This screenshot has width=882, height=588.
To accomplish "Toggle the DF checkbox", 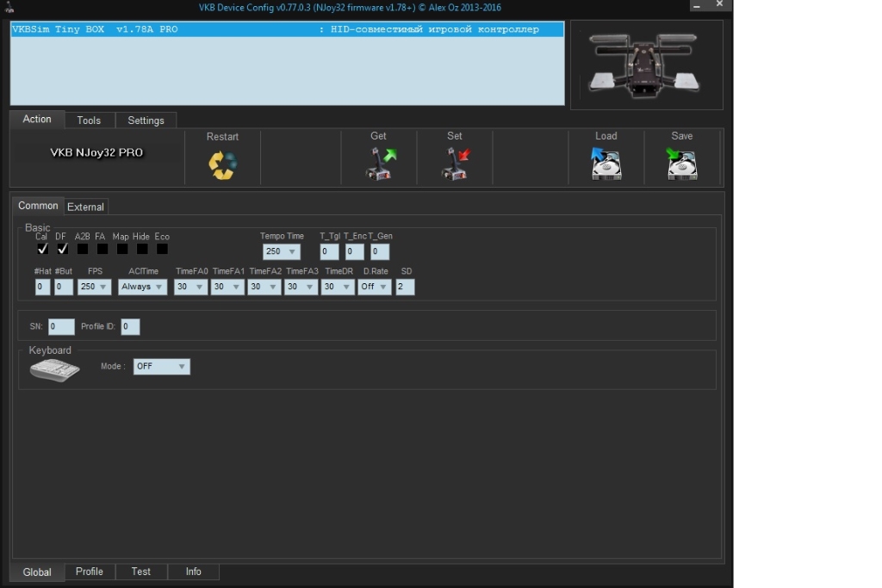I will click(62, 249).
